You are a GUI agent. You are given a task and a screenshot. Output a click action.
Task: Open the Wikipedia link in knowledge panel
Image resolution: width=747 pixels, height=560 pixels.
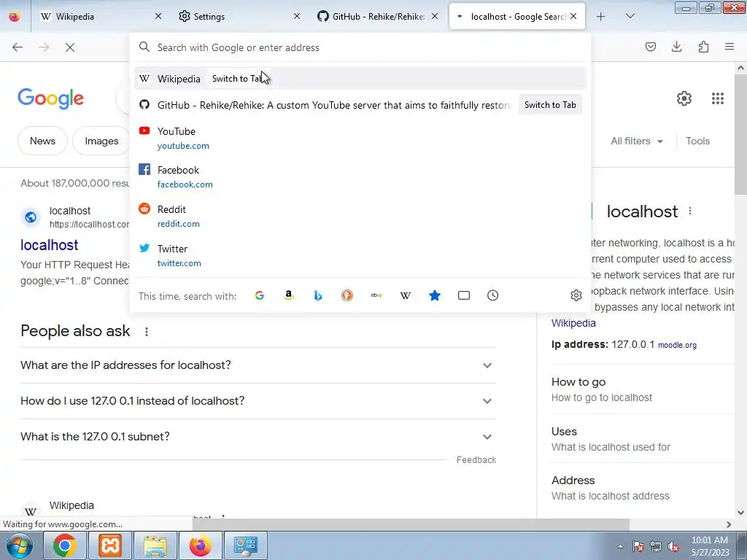point(573,323)
